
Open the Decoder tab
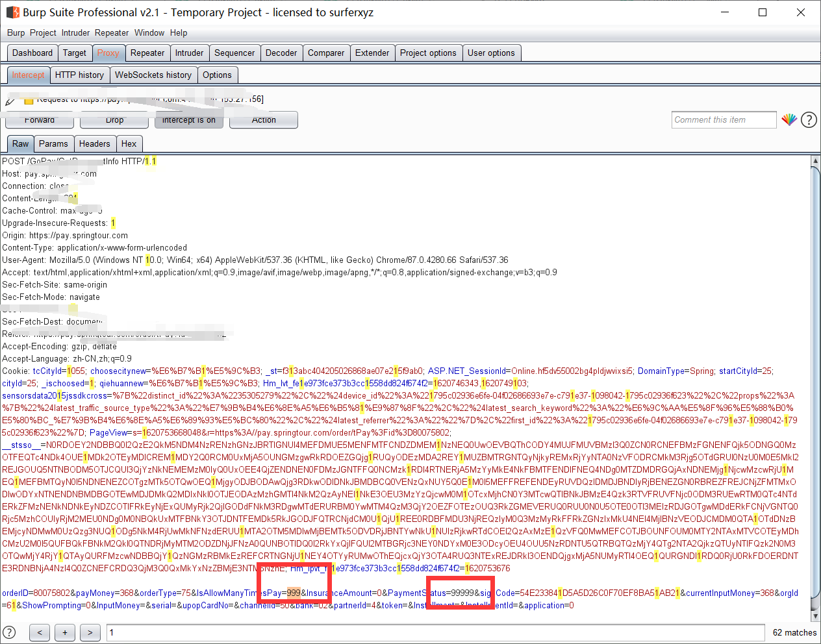click(281, 53)
